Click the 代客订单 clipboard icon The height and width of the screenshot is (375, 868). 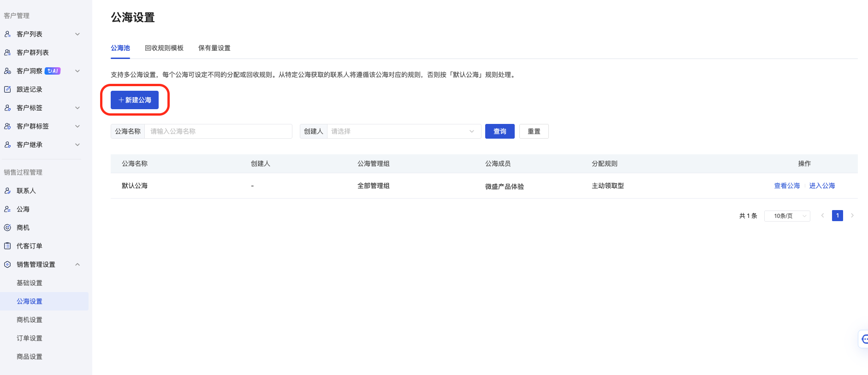coord(7,246)
